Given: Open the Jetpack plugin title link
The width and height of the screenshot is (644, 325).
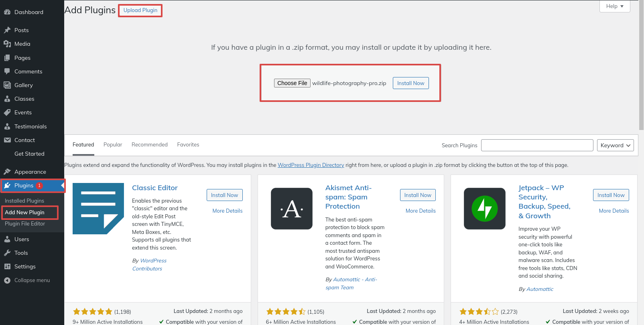Looking at the screenshot, I should [544, 202].
